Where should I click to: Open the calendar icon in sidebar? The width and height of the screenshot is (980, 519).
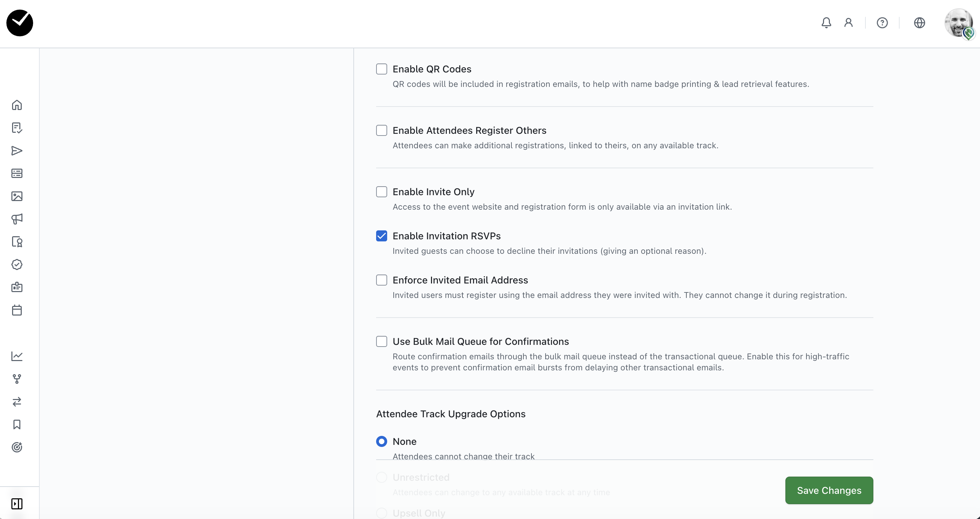point(17,310)
